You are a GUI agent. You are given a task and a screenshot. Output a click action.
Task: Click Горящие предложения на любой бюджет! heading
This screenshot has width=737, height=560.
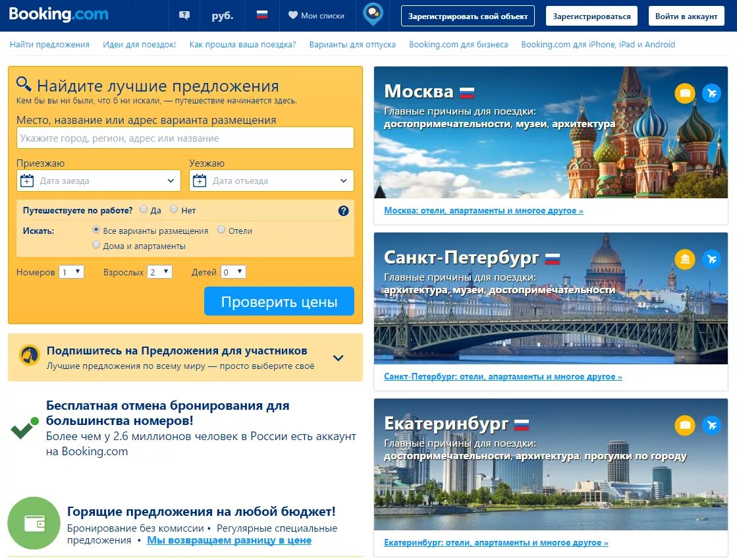coord(201,511)
